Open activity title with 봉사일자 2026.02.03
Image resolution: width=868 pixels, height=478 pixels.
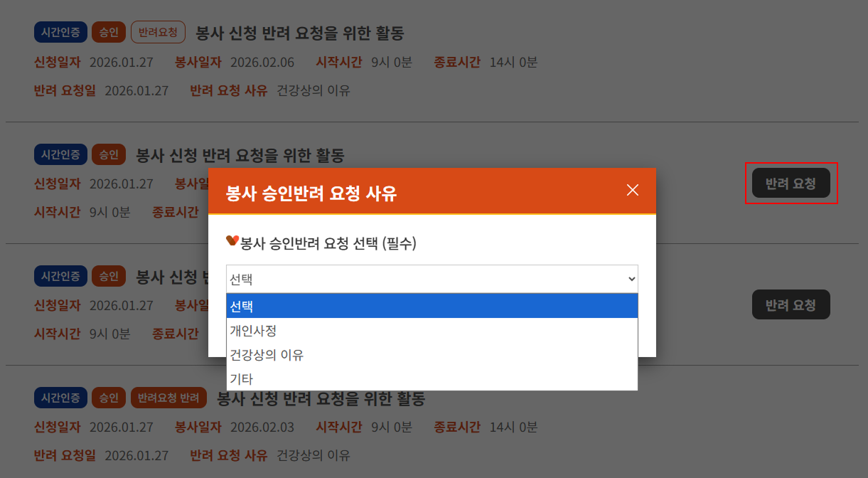[321, 398]
